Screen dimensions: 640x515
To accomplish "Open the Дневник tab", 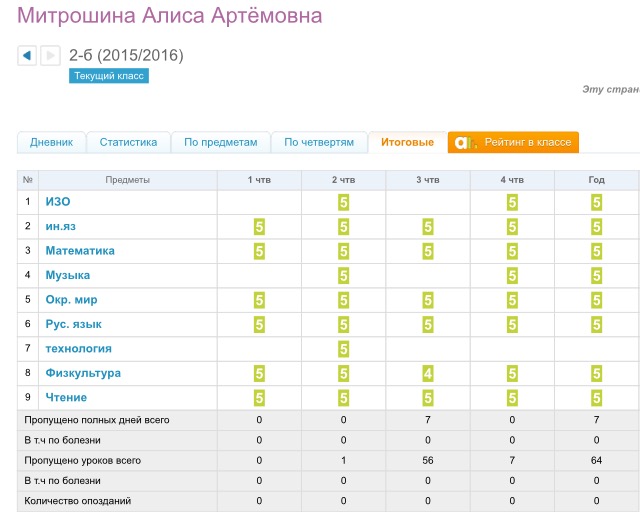I will coord(51,143).
